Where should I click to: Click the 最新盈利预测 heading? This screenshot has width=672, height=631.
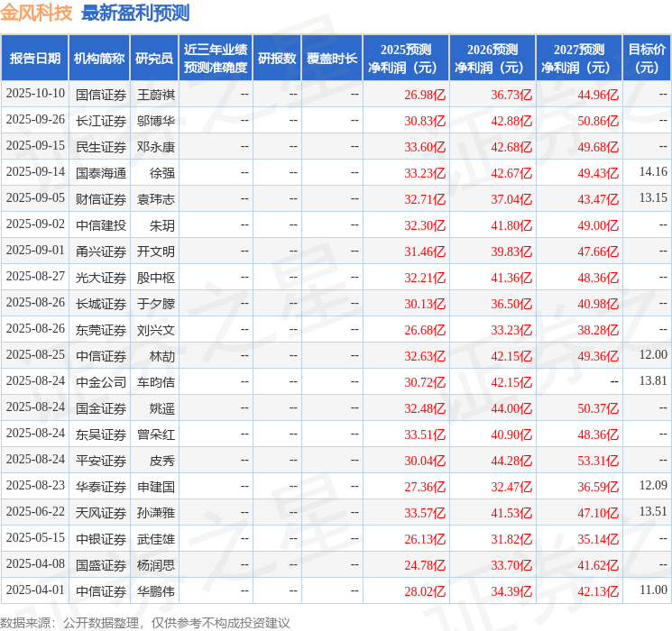[x=134, y=13]
